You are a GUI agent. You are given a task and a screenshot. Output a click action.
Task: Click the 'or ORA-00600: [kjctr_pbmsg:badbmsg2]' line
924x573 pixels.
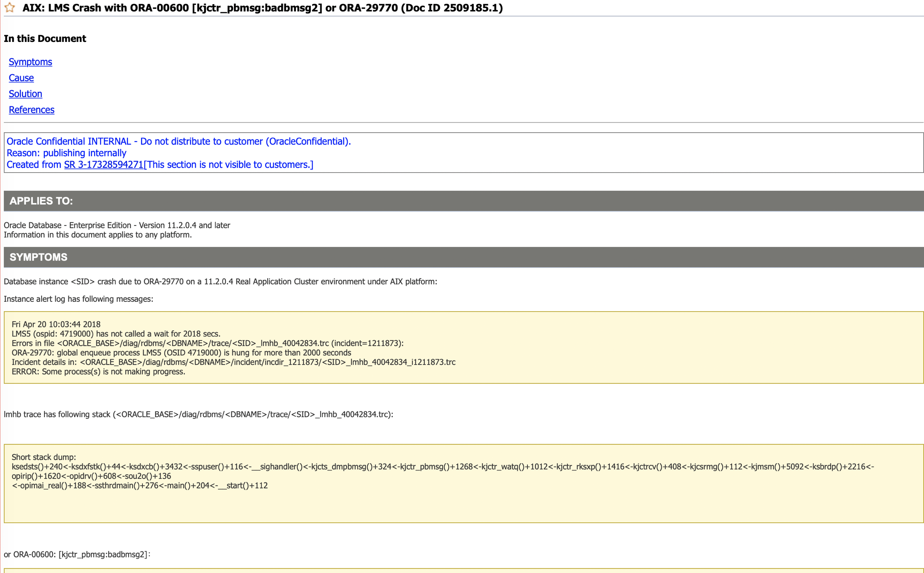click(77, 554)
